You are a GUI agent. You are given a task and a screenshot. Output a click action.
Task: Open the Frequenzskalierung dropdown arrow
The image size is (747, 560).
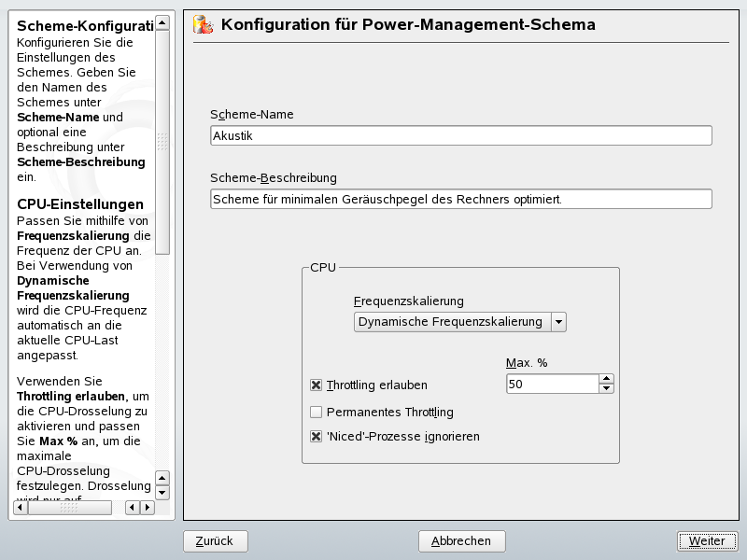558,322
